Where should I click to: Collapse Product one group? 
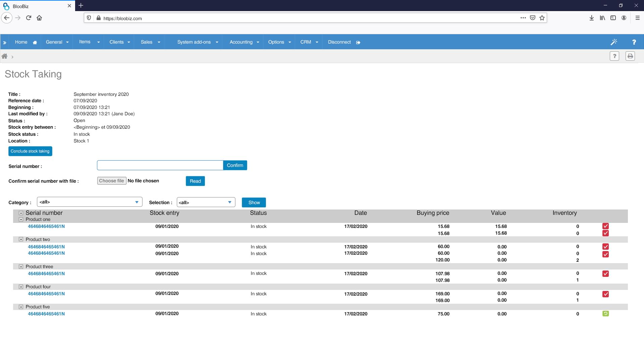click(x=21, y=220)
